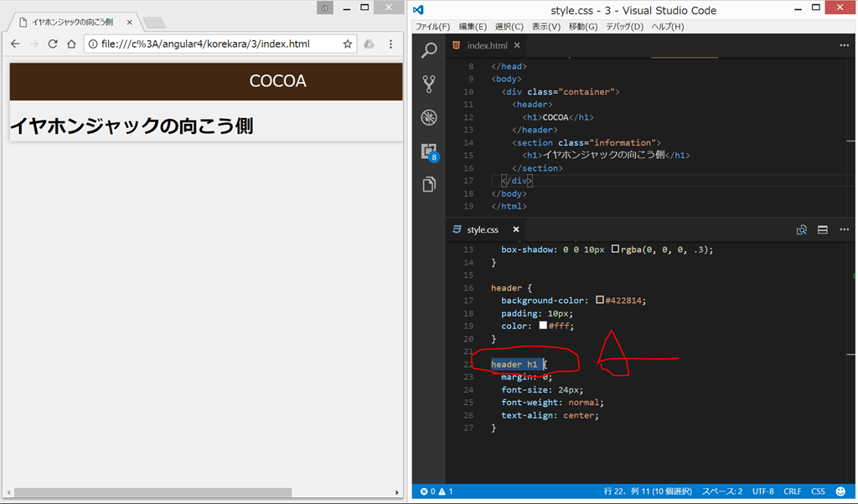The image size is (858, 504).
Task: Go back in the Chrome browser
Action: point(15,44)
